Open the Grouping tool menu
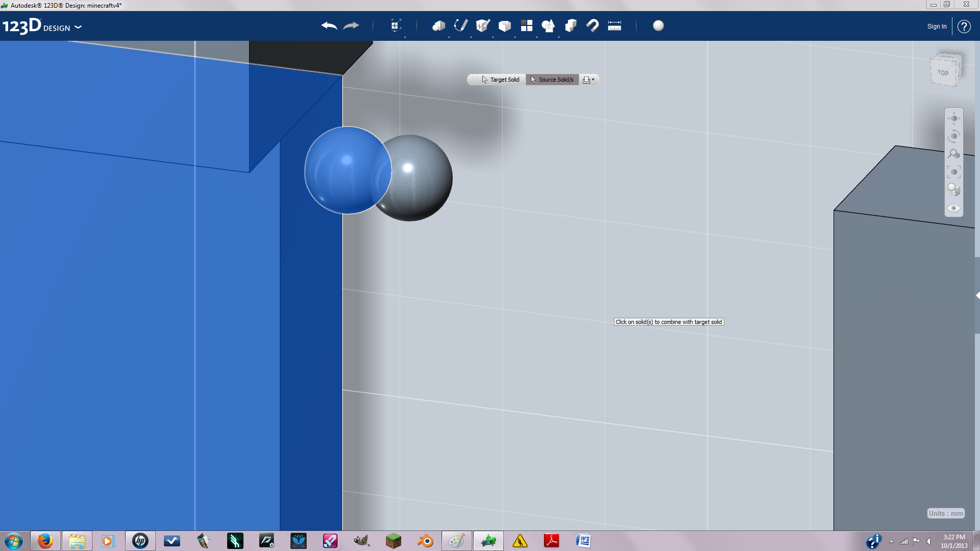The width and height of the screenshot is (980, 551). click(x=548, y=26)
